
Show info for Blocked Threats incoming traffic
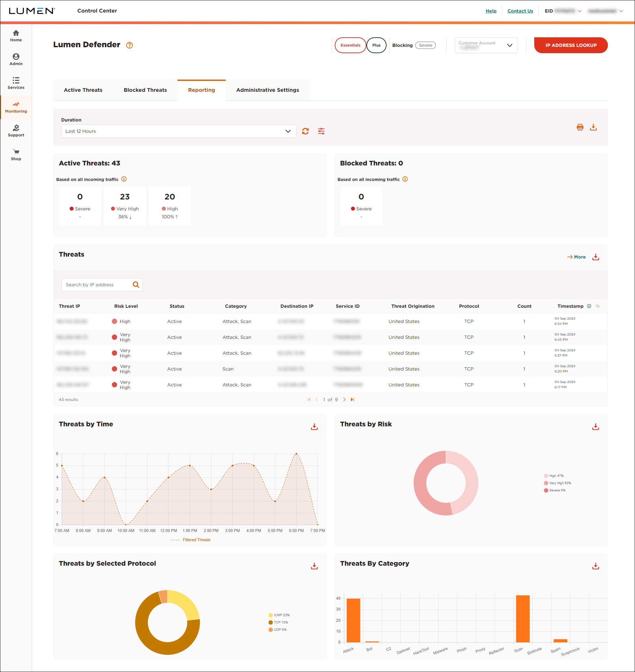pyautogui.click(x=405, y=179)
